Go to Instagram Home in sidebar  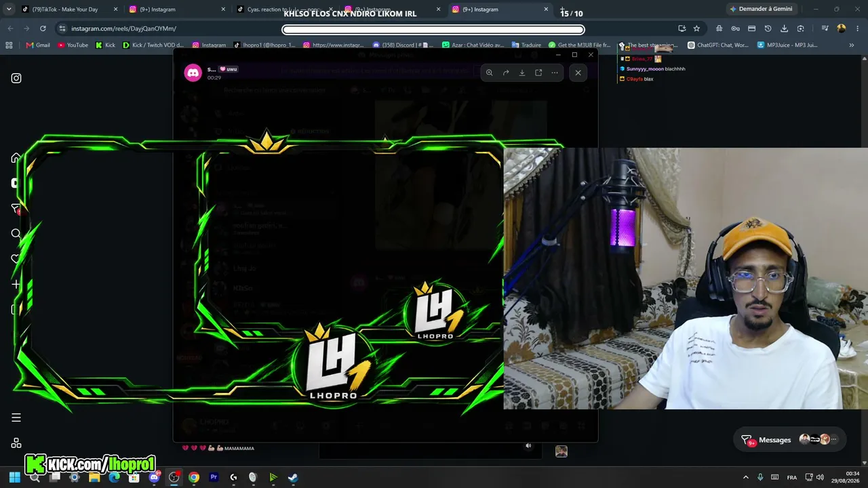tap(16, 158)
